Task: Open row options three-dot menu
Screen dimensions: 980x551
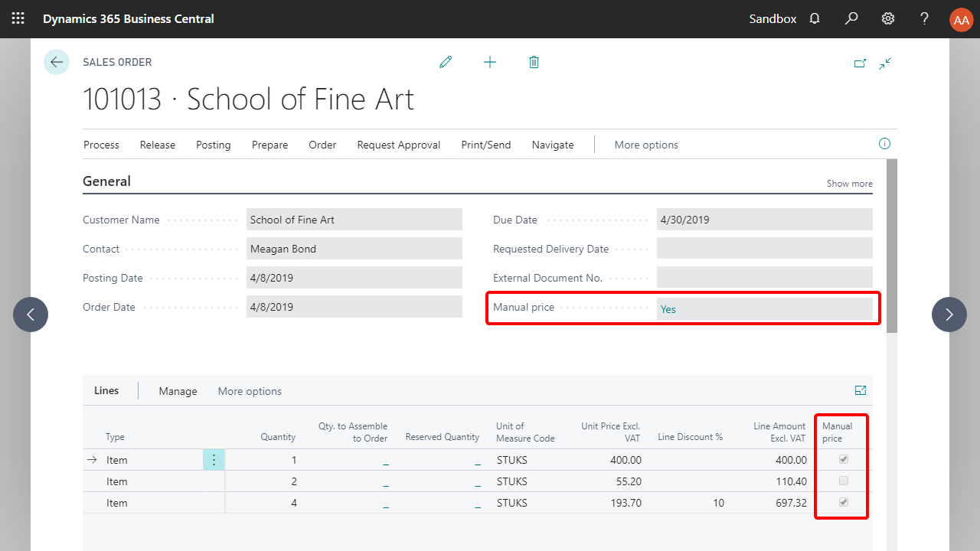Action: pyautogui.click(x=214, y=460)
